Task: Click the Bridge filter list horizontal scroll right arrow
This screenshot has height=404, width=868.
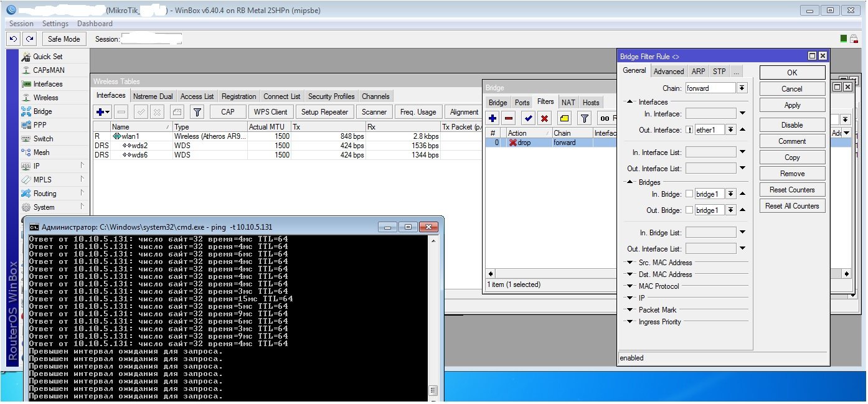Action: pyautogui.click(x=847, y=273)
